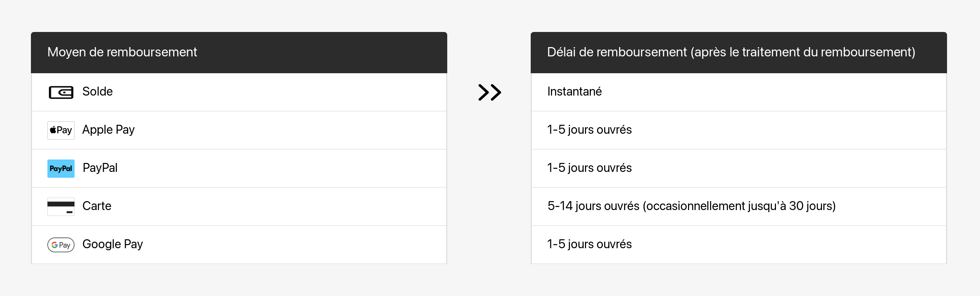The height and width of the screenshot is (296, 980).
Task: Click the Apple Pay logo icon
Action: tap(61, 130)
